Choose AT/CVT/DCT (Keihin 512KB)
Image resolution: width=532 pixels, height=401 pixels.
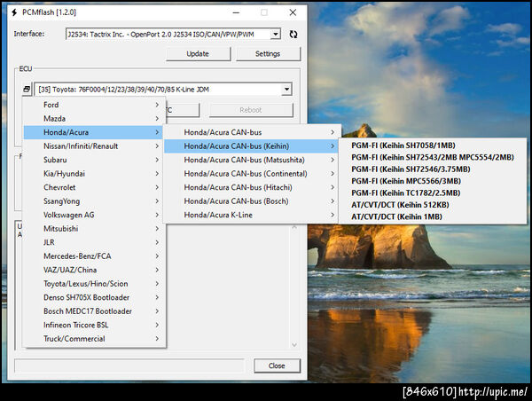coord(433,205)
